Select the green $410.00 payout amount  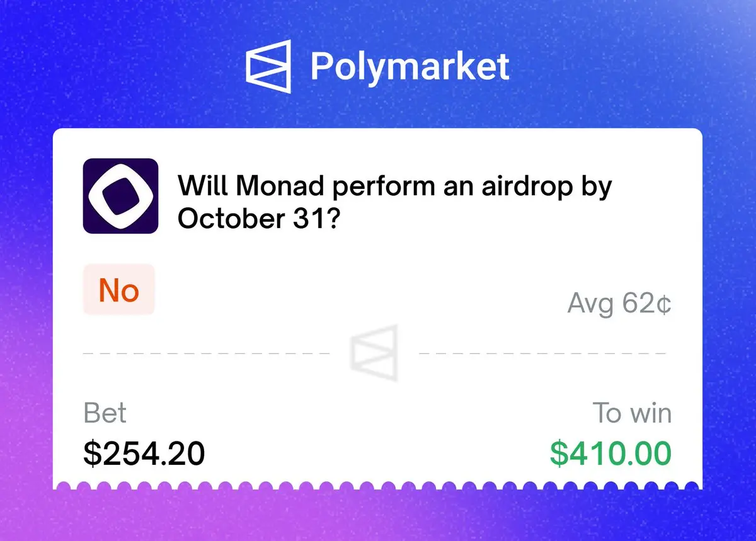(610, 453)
